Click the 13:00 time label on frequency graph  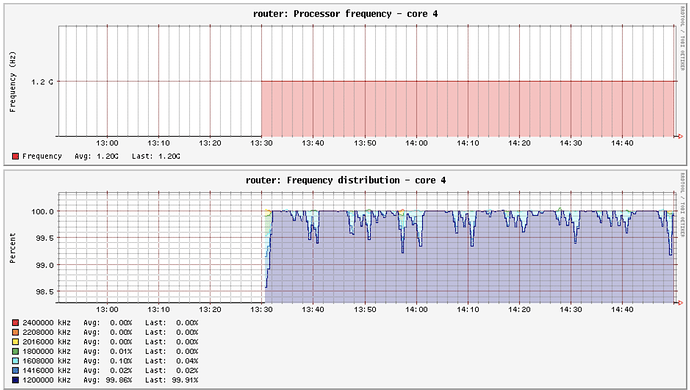(x=107, y=143)
